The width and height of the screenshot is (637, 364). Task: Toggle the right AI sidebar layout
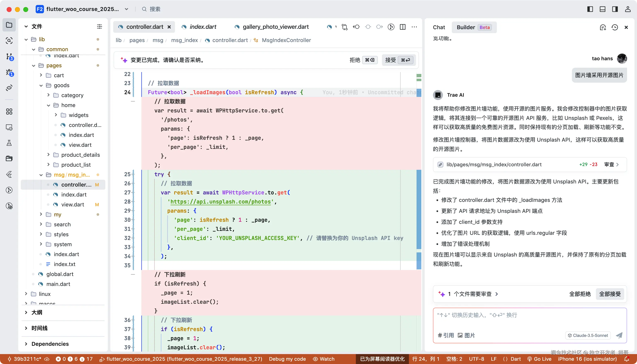coord(615,9)
